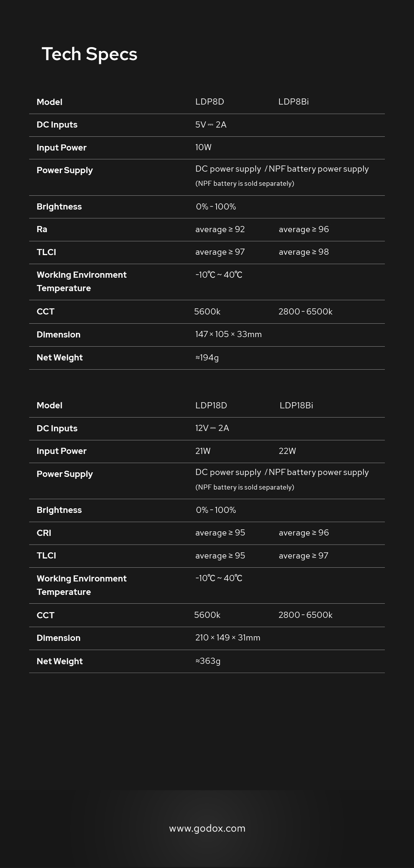Image resolution: width=414 pixels, height=868 pixels.
Task: Click the LDP18D model name
Action: [x=211, y=405]
